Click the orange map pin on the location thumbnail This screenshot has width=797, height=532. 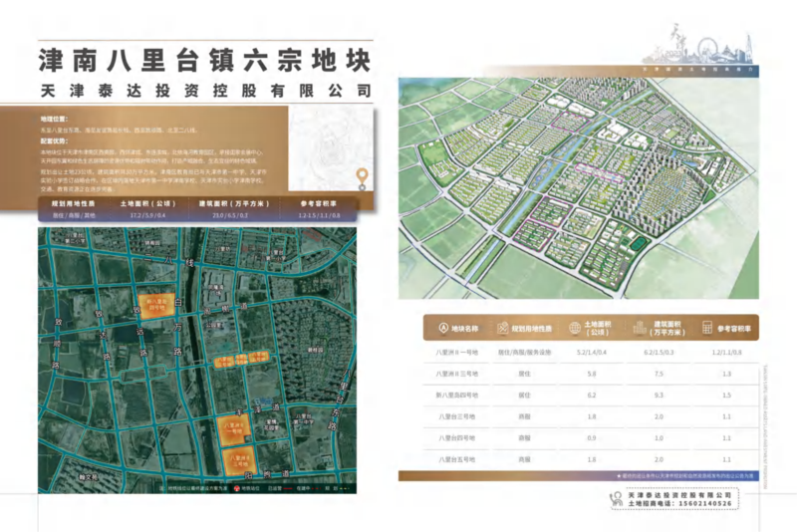[362, 177]
